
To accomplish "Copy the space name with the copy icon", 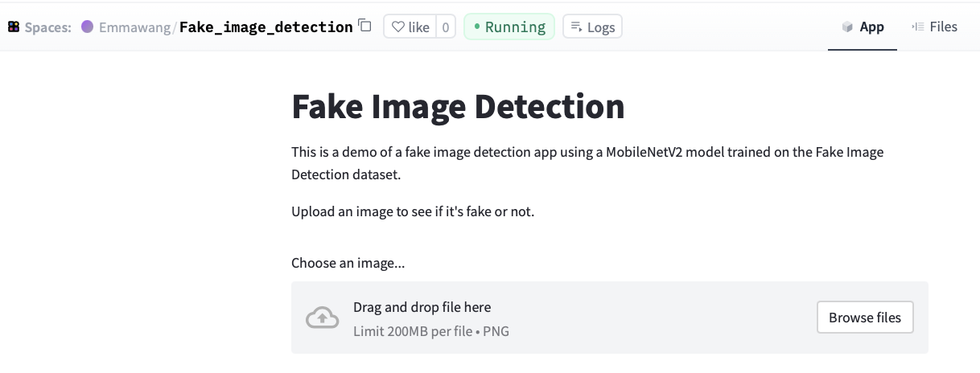I will click(x=365, y=26).
